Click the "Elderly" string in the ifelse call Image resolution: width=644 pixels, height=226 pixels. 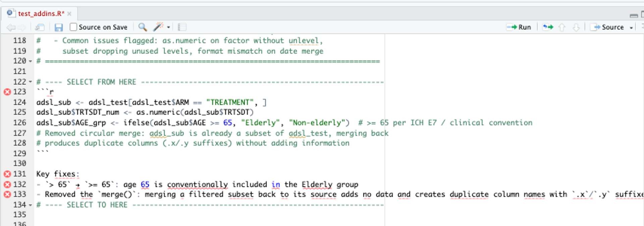coord(260,123)
